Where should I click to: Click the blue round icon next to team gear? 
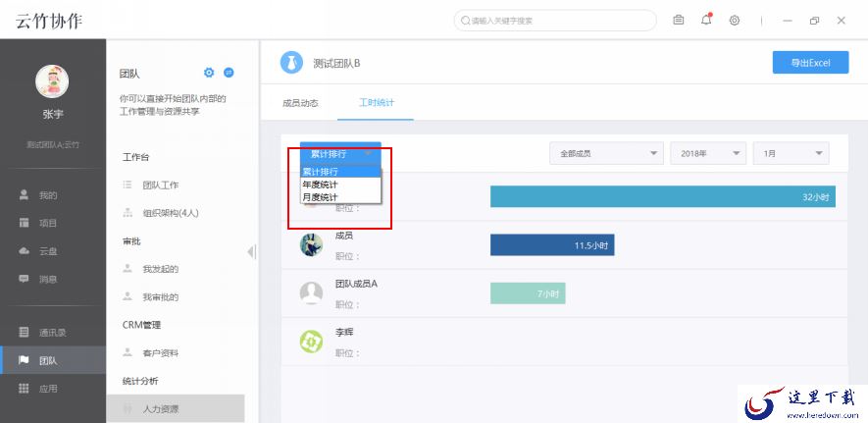coord(229,73)
